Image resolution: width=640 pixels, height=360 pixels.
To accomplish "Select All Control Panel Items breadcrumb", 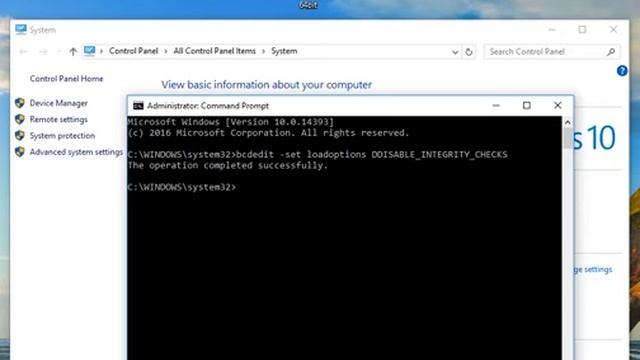I will coord(215,51).
